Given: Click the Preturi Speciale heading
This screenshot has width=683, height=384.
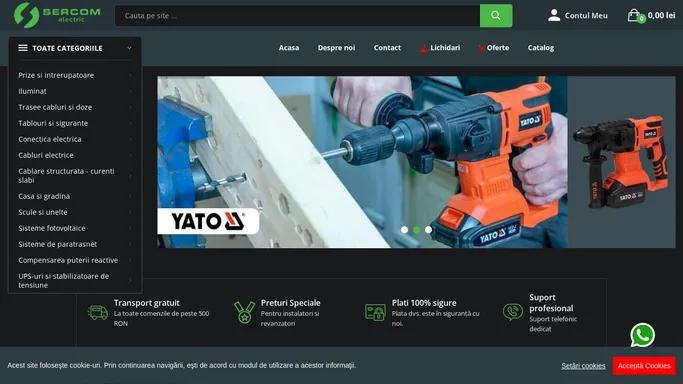Looking at the screenshot, I should point(291,303).
